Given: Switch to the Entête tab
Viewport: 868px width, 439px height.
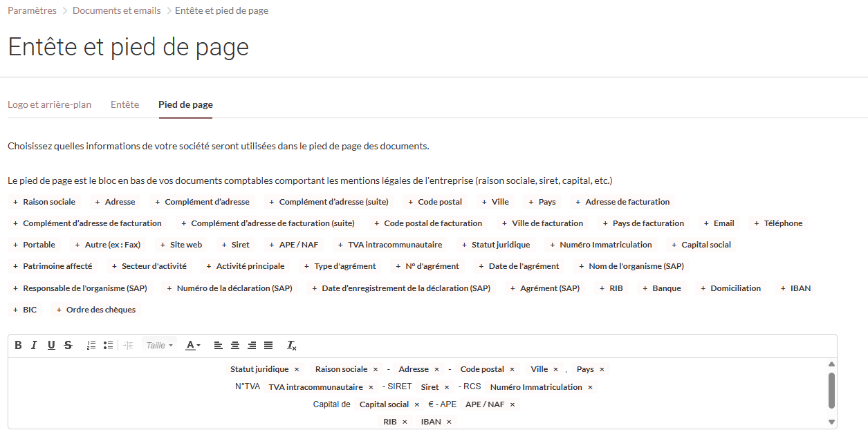Looking at the screenshot, I should pos(124,104).
